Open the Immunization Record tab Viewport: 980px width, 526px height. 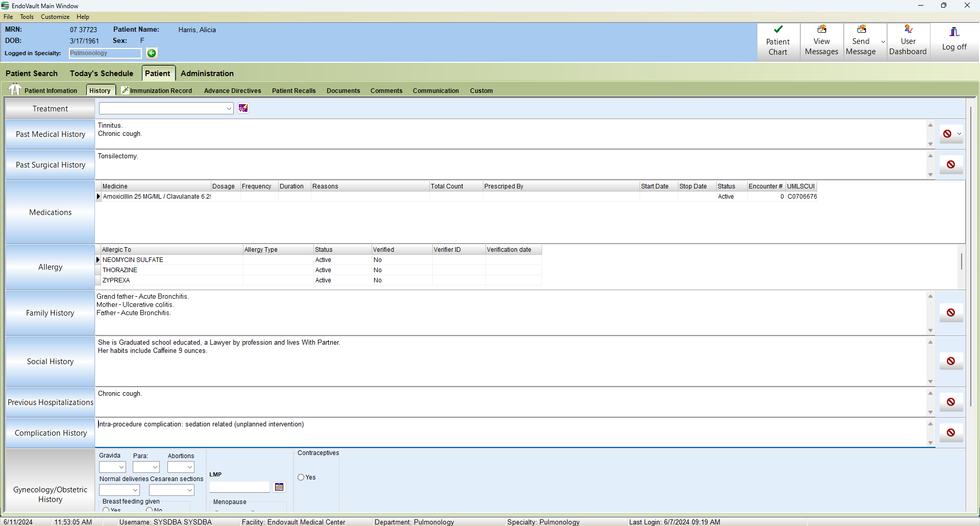[160, 91]
